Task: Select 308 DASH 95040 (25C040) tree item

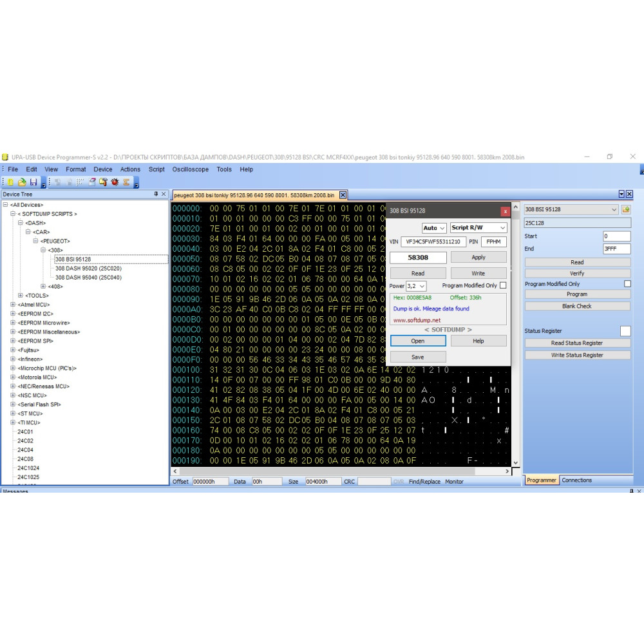Action: [x=88, y=277]
